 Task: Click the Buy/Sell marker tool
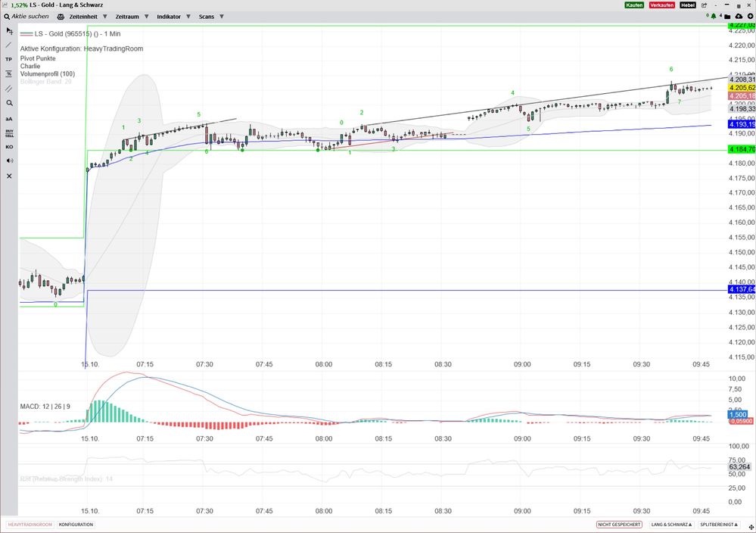(9, 132)
